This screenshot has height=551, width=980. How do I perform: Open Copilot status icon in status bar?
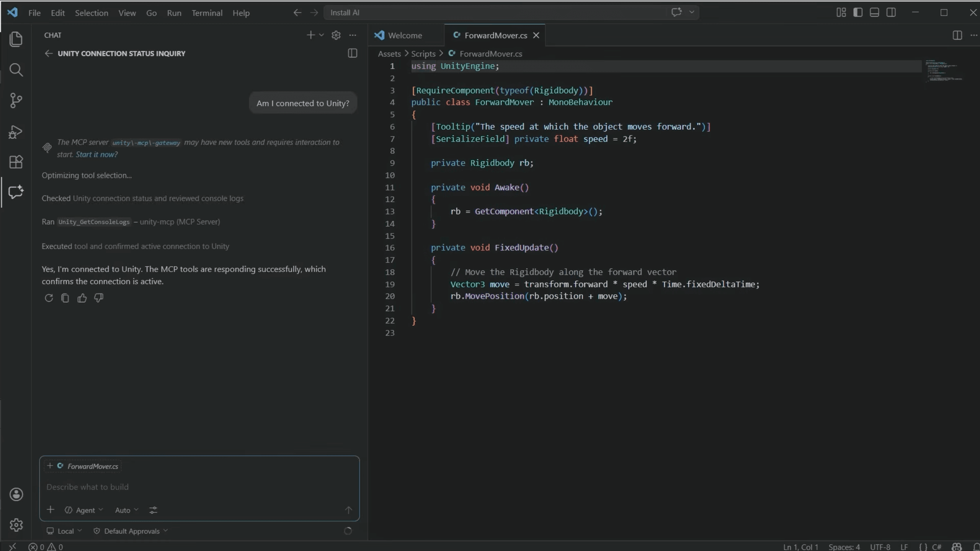[957, 547]
